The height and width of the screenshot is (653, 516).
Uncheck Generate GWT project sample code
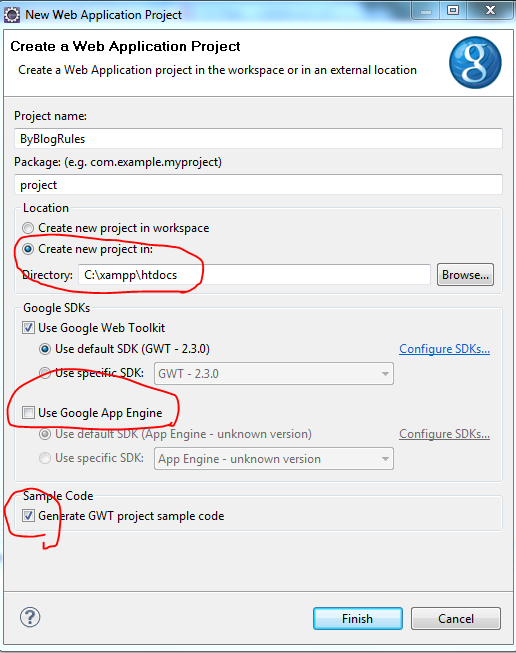coord(28,516)
